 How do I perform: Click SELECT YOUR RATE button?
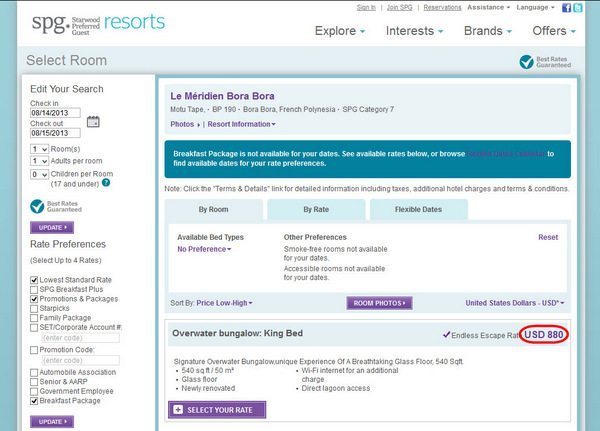(x=217, y=410)
